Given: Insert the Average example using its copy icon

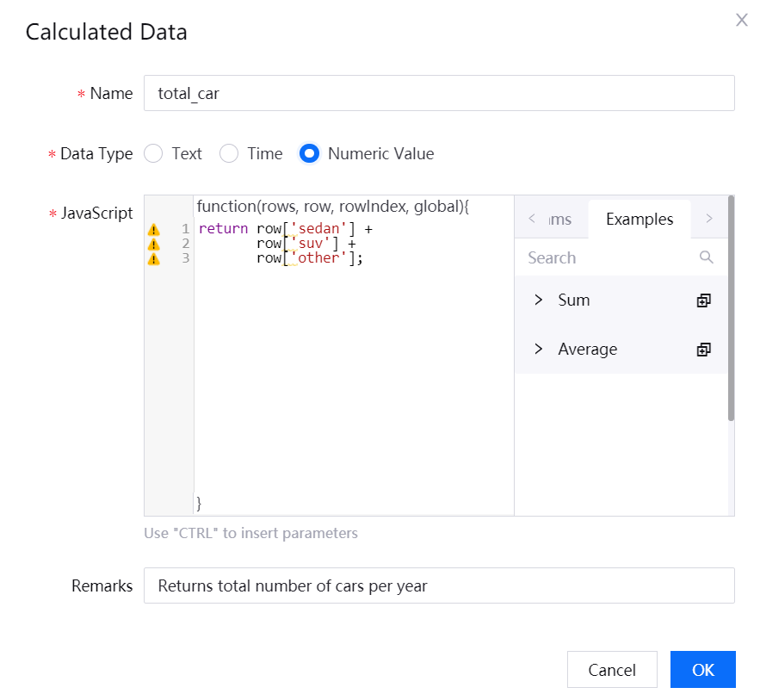Looking at the screenshot, I should pyautogui.click(x=703, y=350).
